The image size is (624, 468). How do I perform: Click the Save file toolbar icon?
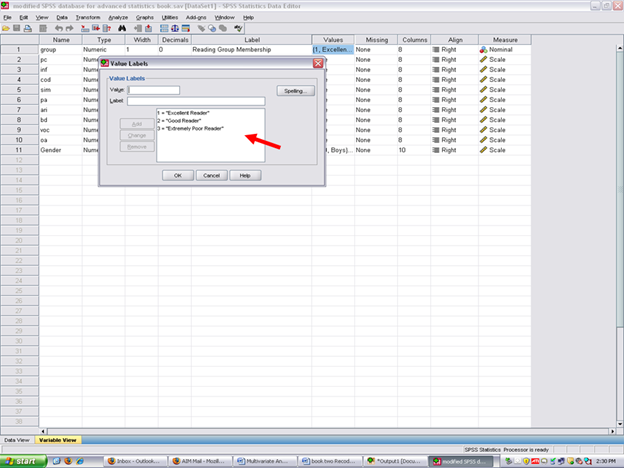(x=18, y=28)
